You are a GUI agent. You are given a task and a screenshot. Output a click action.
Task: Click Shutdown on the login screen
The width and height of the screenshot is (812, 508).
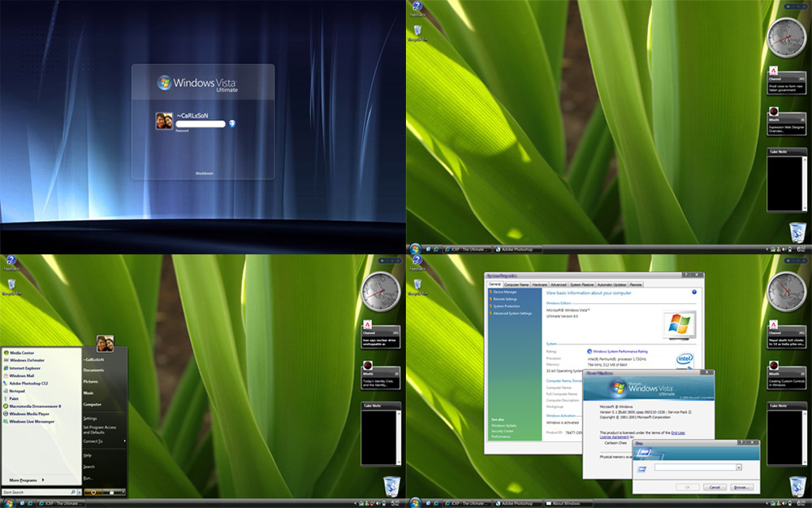pyautogui.click(x=203, y=173)
